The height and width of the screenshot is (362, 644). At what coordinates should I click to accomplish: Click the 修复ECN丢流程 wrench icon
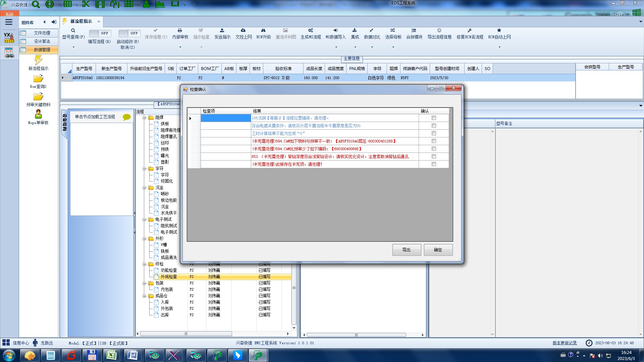coord(470,31)
